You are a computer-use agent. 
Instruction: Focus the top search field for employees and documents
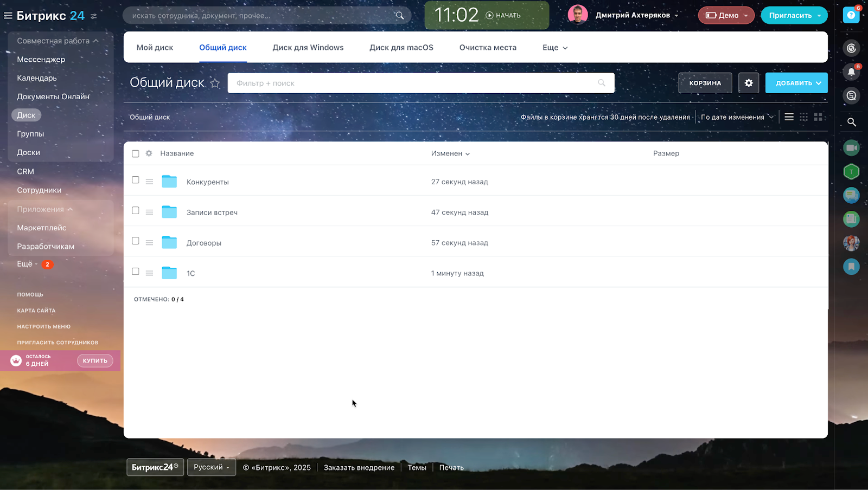[x=267, y=15]
